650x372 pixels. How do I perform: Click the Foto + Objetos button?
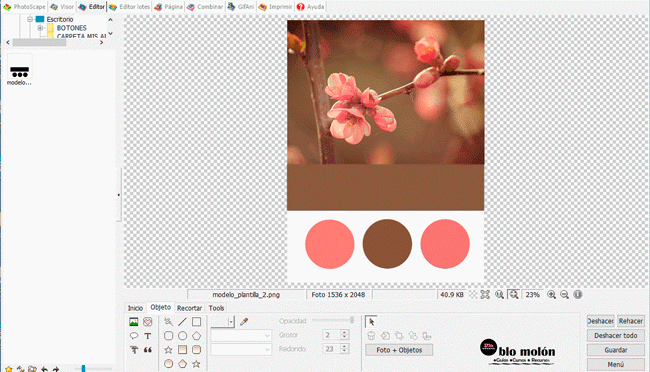tap(399, 350)
